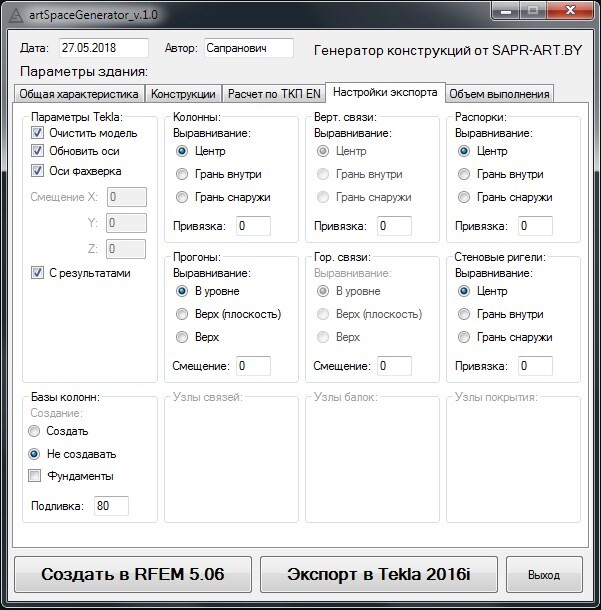Go to 'Расчет по ТКП EN' tab
The width and height of the screenshot is (601, 610).
(274, 94)
